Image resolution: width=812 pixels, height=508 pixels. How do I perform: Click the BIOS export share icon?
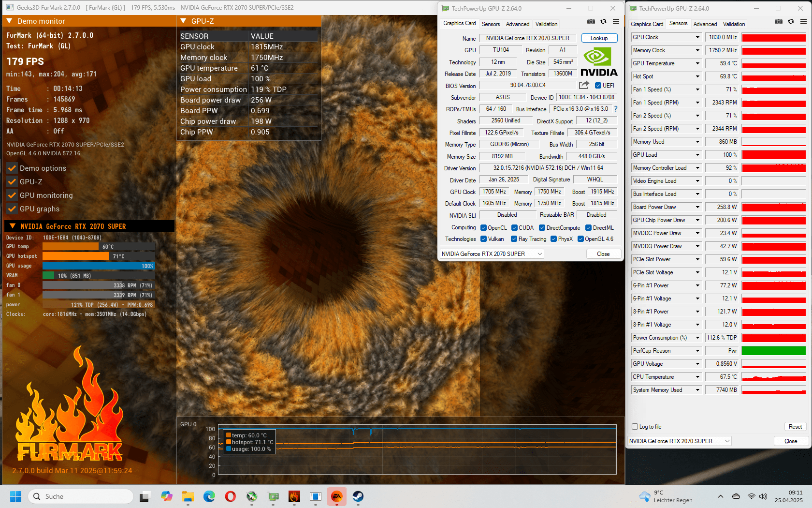584,85
